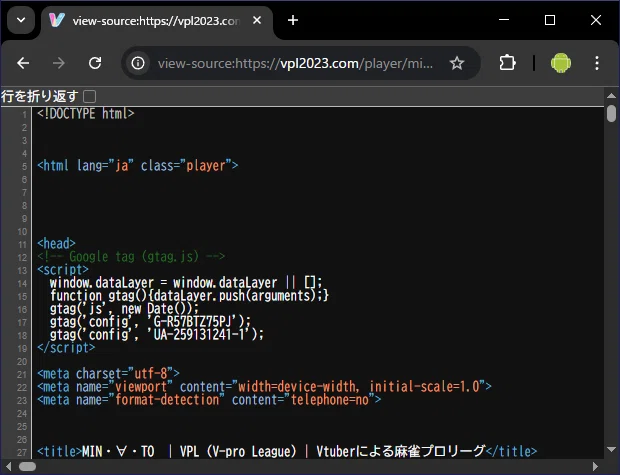Go back to previous page

point(23,63)
